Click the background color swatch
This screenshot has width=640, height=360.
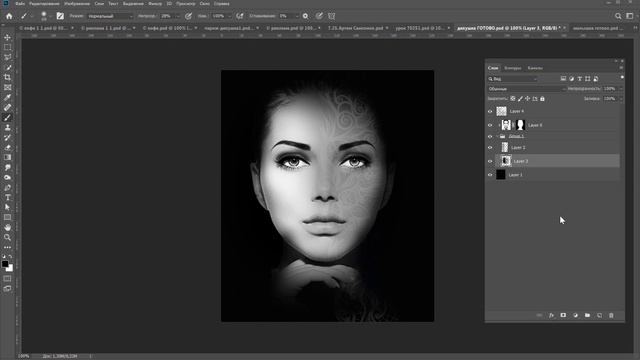pos(10,269)
